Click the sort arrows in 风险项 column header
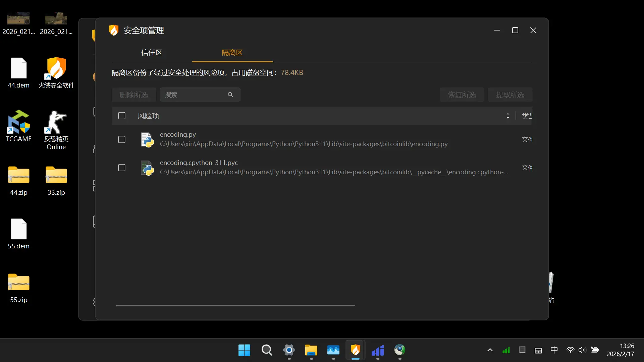 click(x=507, y=116)
